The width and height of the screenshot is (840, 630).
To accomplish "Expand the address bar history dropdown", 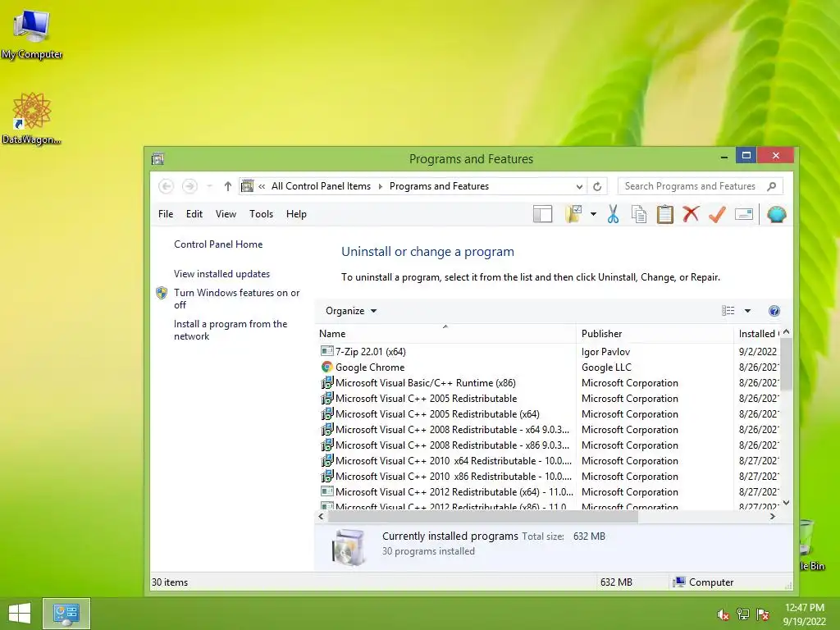I will point(579,186).
